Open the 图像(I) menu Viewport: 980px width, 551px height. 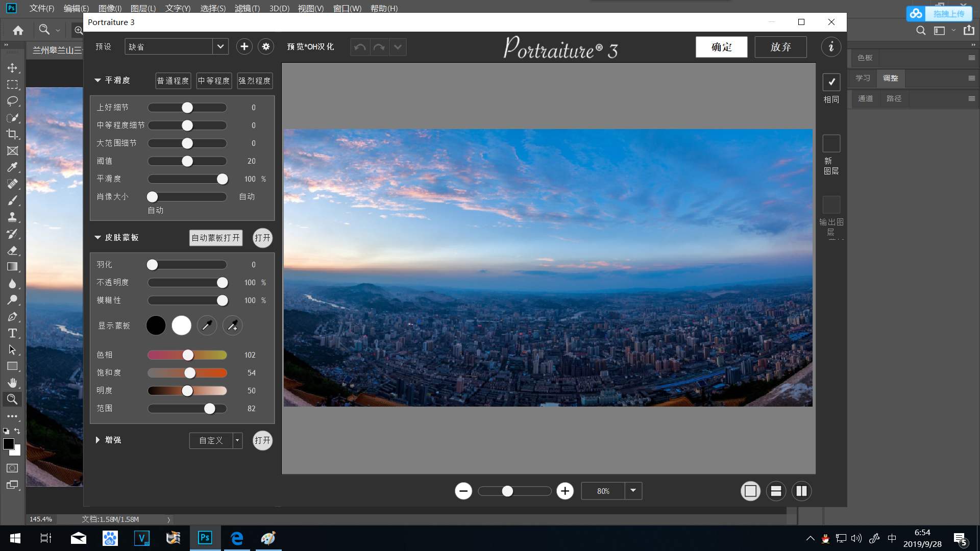tap(110, 8)
